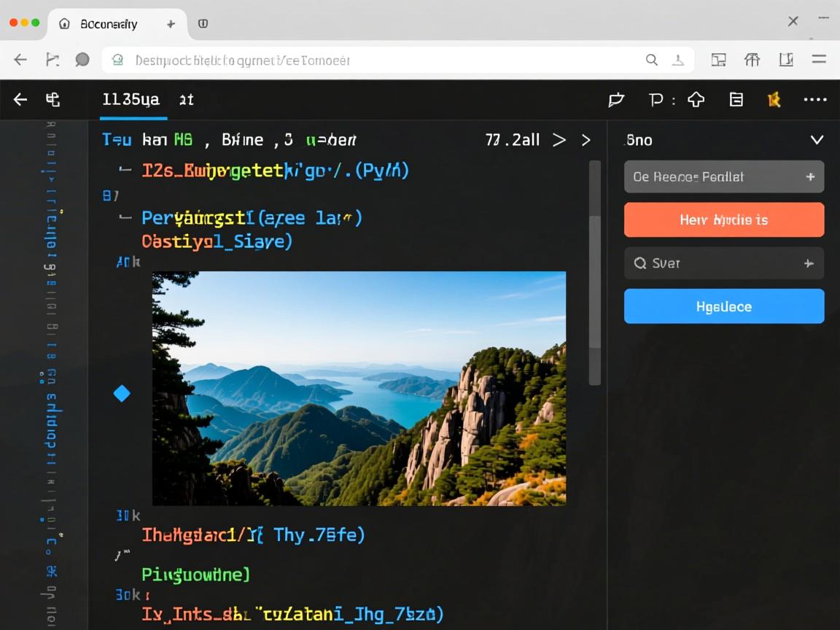Click the flag icon in the dark toolbar
Viewport: 840px width, 630px height.
point(616,100)
